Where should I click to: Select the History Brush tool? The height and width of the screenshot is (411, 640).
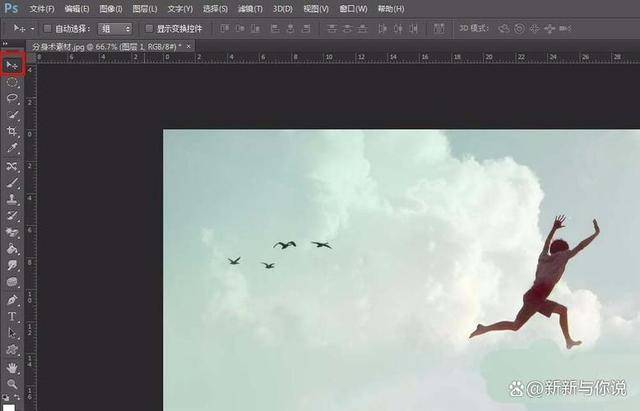pos(12,216)
